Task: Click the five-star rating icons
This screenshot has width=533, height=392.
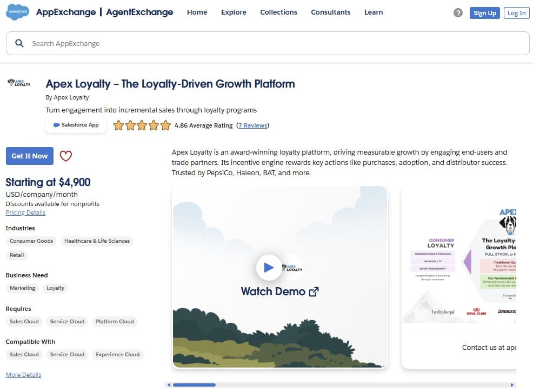Action: pos(142,125)
